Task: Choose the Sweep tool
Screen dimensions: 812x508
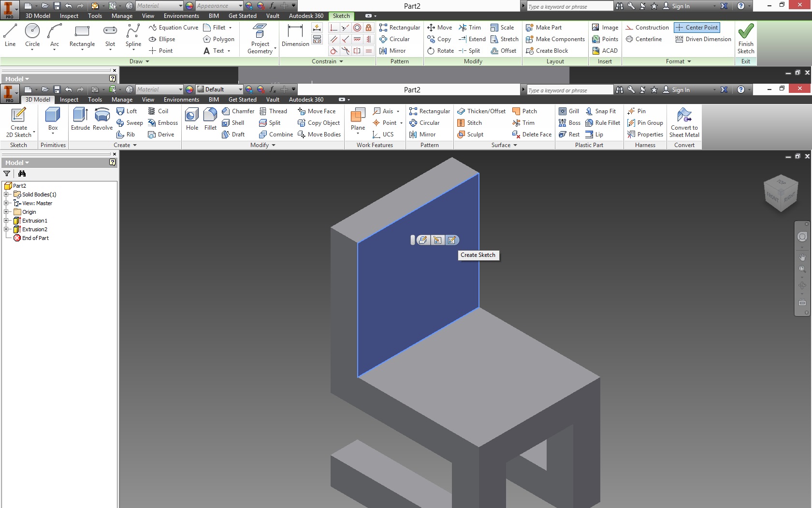Action: tap(130, 123)
